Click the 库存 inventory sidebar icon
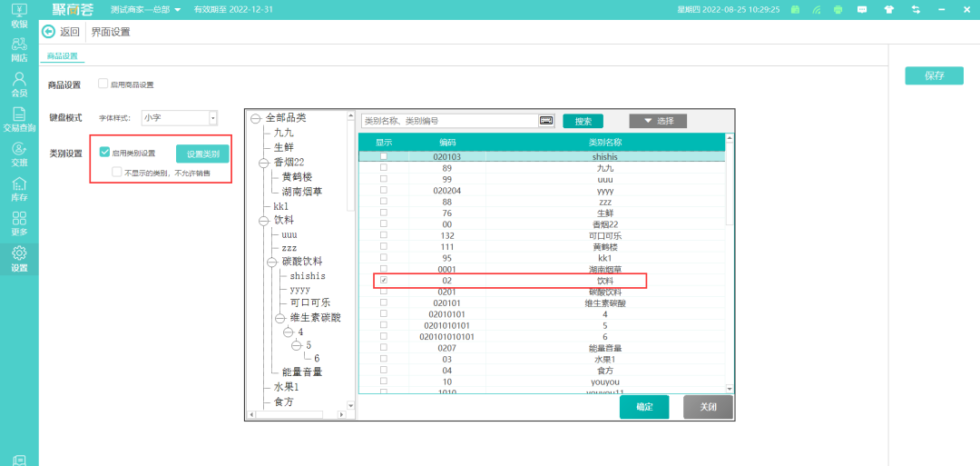The width and height of the screenshot is (980, 466). tap(19, 189)
